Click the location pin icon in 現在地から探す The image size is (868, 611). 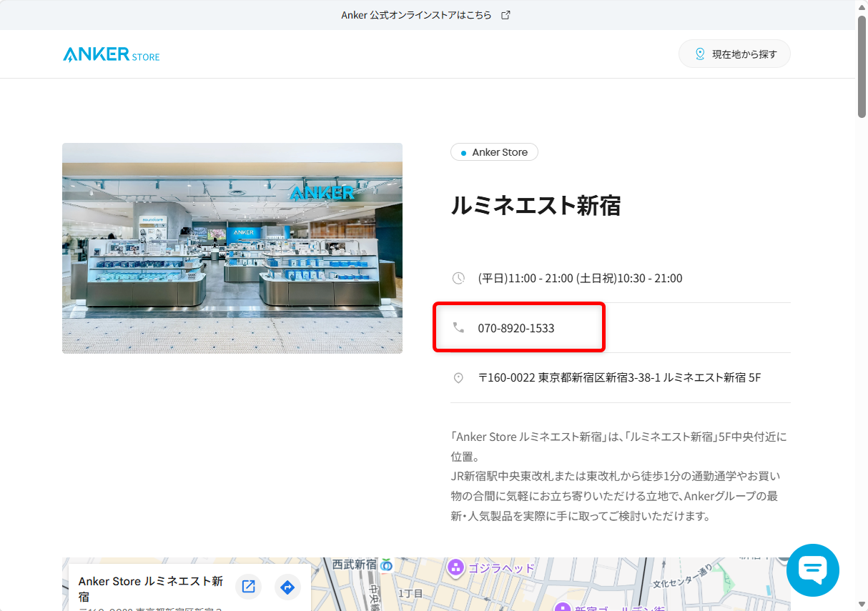[700, 54]
